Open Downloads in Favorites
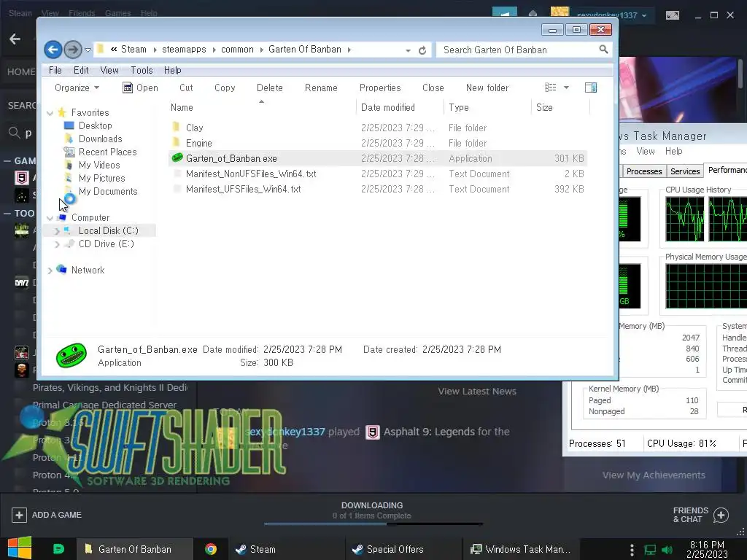Screen dimensions: 747x560 pos(100,139)
